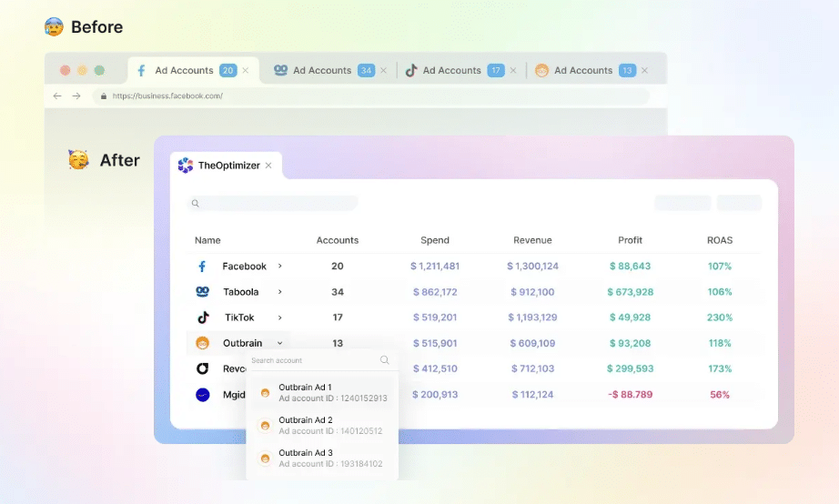Close the TheOptimizer tab
Screen dimensions: 839x504
(x=268, y=166)
